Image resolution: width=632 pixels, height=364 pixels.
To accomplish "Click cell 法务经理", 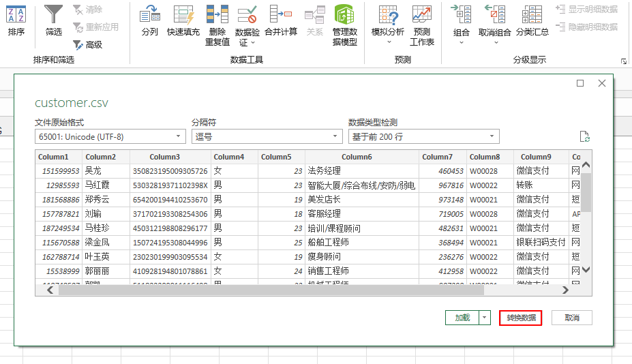I will pyautogui.click(x=362, y=171).
